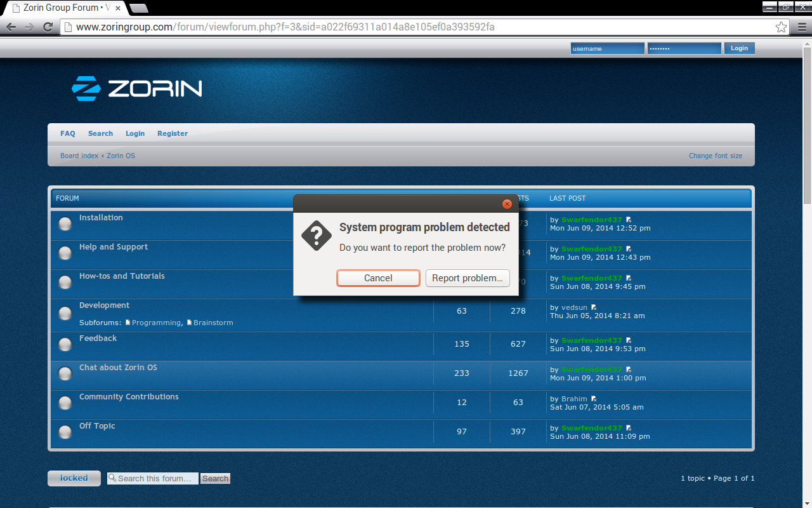Click the username input field
812x508 pixels.
click(x=607, y=48)
